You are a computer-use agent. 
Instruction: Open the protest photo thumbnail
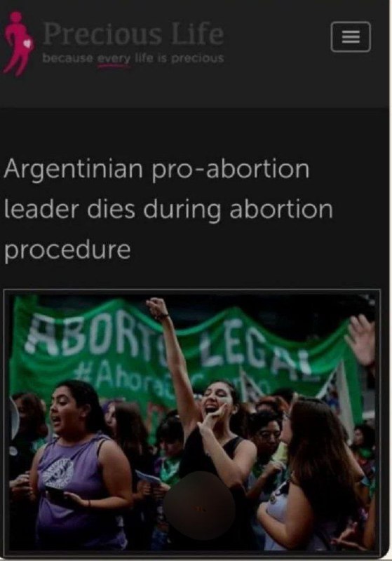pyautogui.click(x=192, y=421)
